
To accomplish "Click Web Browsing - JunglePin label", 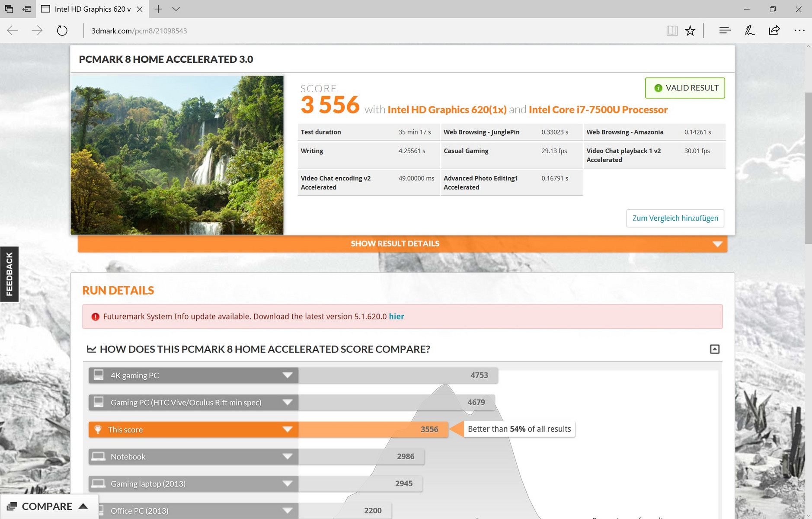I will click(x=481, y=132).
